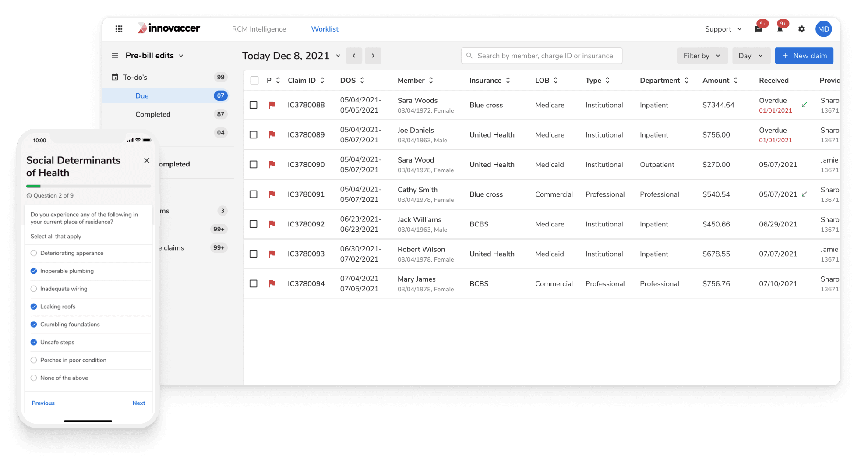The height and width of the screenshot is (463, 868).
Task: Click received arrow icon for IC3780088
Action: point(804,105)
